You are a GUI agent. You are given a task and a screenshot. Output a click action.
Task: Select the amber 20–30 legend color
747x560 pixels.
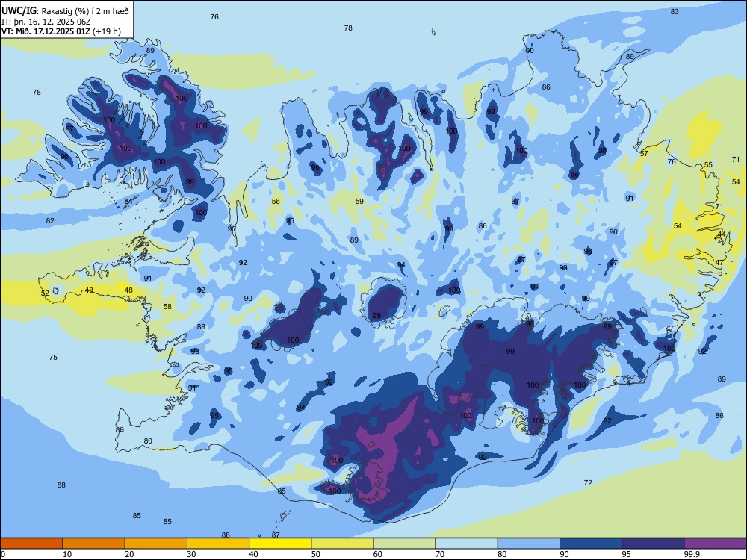click(x=156, y=544)
